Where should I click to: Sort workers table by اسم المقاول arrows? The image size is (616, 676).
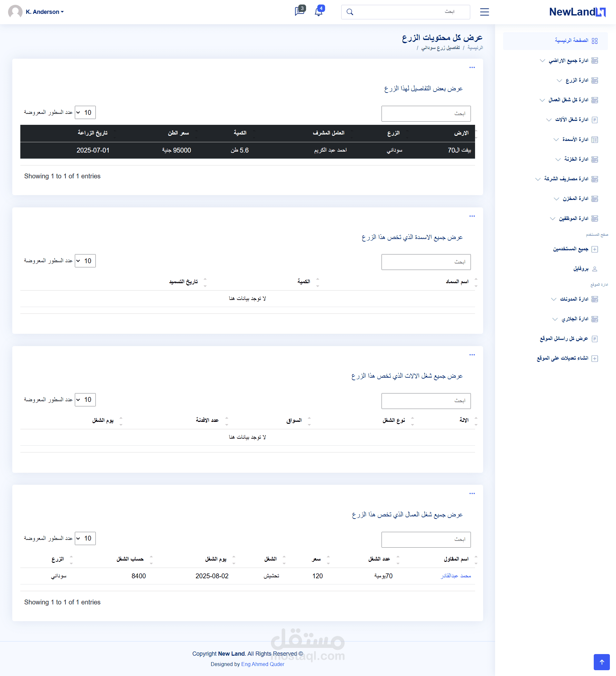476,560
